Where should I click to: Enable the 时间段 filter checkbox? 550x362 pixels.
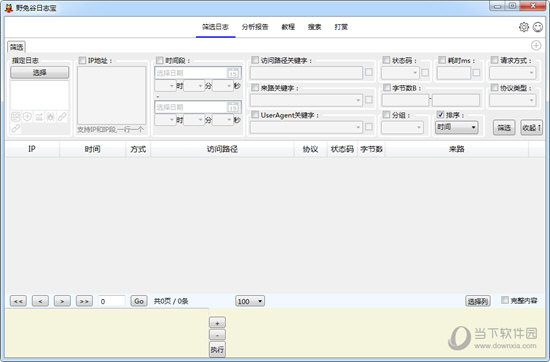click(159, 60)
